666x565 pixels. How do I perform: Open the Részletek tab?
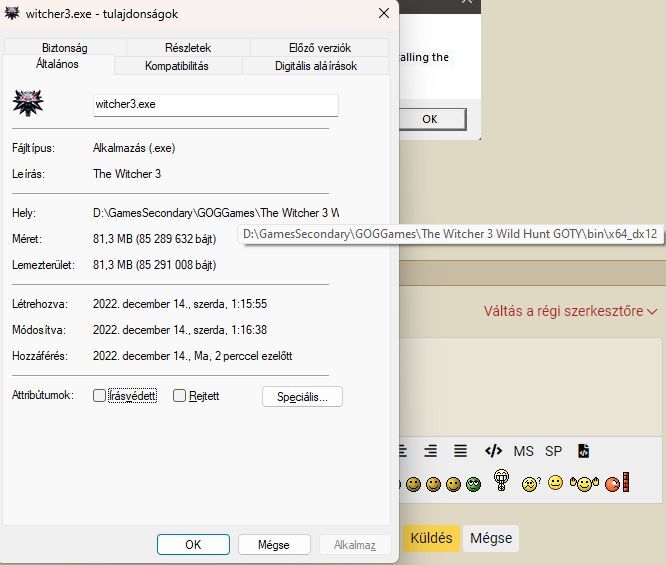point(188,48)
